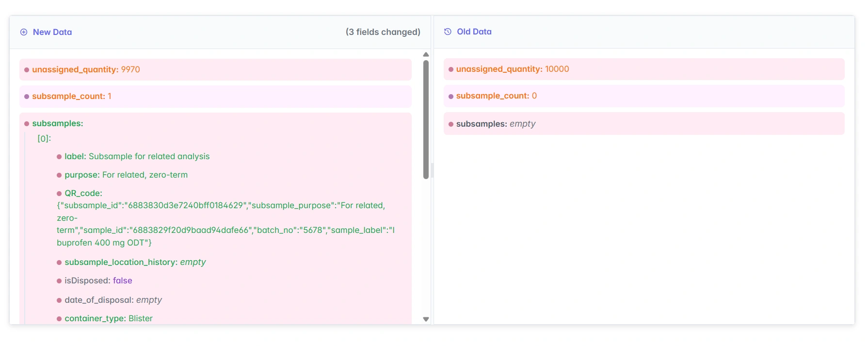The width and height of the screenshot is (868, 346).
Task: Click the panel divider resize handle
Action: [432, 170]
